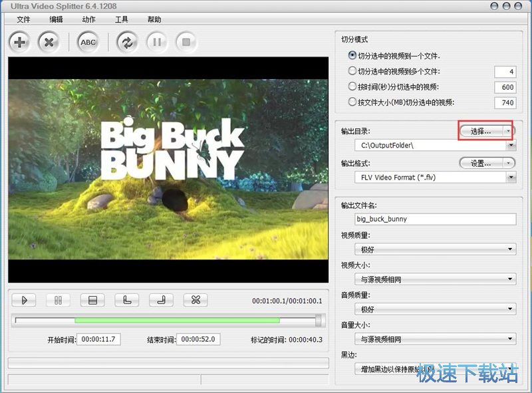The height and width of the screenshot is (393, 532).
Task: Click the start time field 00:00:11.7
Action: pos(98,339)
